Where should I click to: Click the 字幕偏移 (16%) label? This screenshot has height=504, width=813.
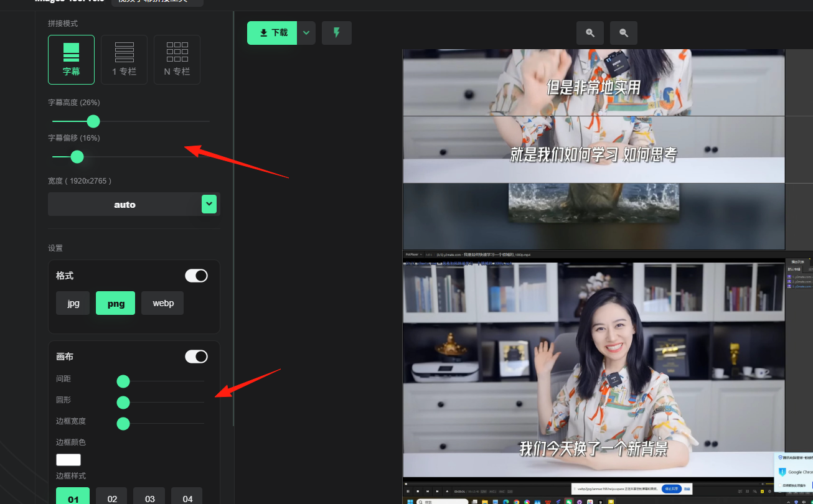click(x=74, y=138)
